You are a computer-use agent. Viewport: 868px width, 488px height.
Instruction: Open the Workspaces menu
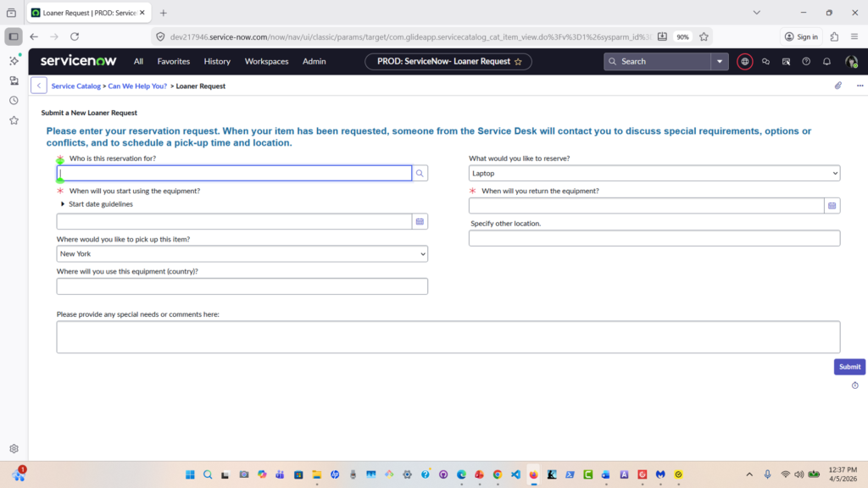(x=266, y=62)
